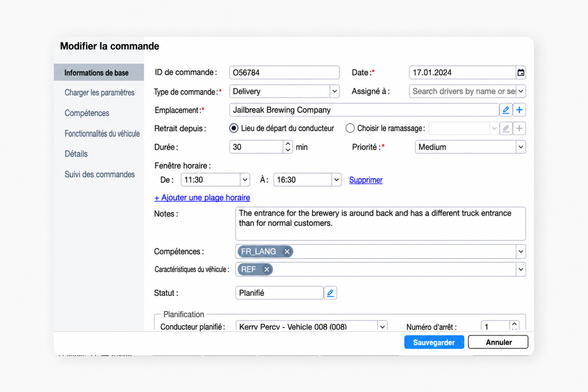
Task: Open the Priorité dropdown
Action: (521, 147)
